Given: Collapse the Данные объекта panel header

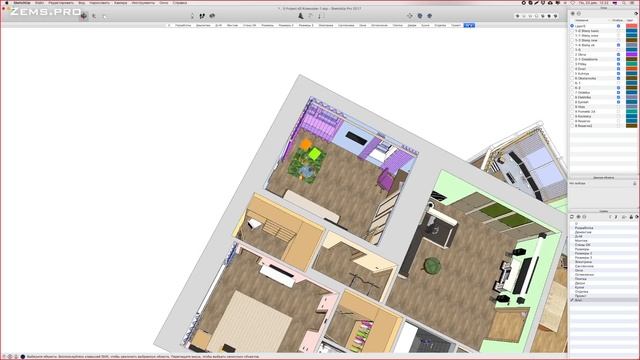Looking at the screenshot, I should click(x=603, y=178).
